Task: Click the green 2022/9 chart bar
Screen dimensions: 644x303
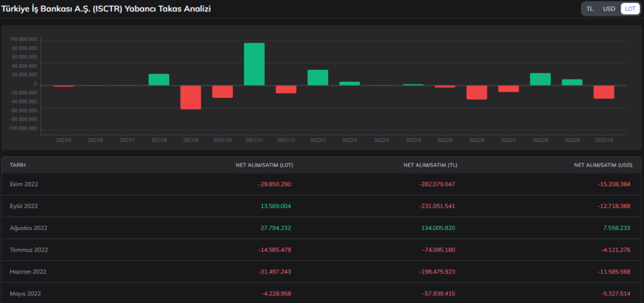Action: pos(572,82)
